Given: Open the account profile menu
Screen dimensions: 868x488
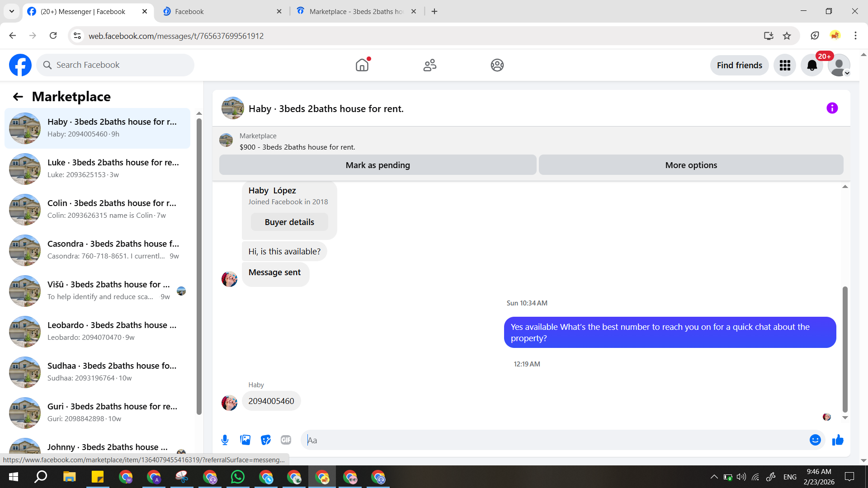Looking at the screenshot, I should [x=839, y=65].
